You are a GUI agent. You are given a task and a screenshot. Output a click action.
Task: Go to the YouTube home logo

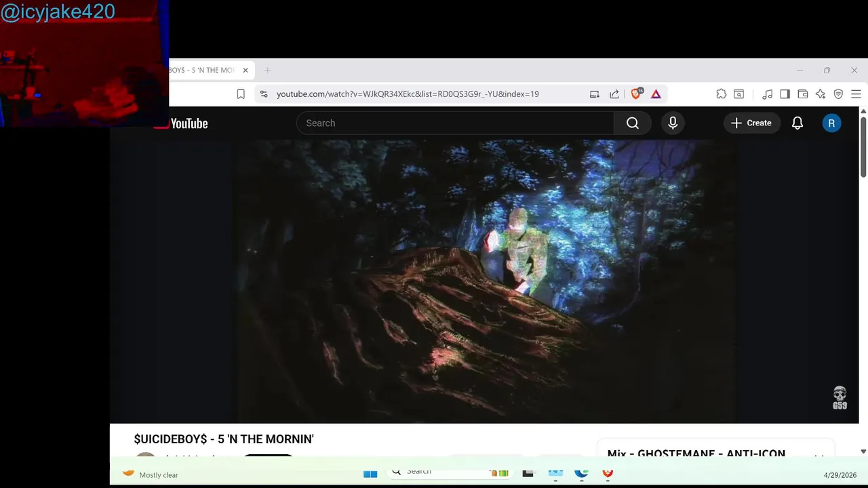(x=182, y=123)
